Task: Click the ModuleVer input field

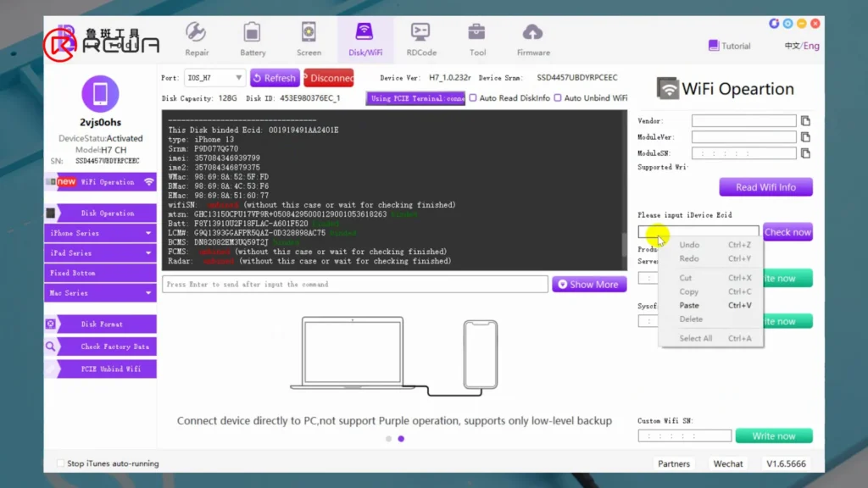Action: click(743, 136)
